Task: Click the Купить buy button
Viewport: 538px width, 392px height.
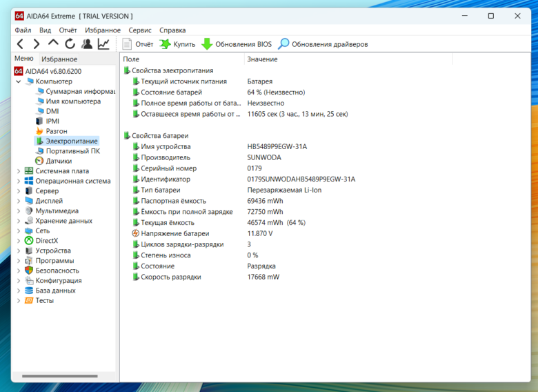Action: click(177, 44)
